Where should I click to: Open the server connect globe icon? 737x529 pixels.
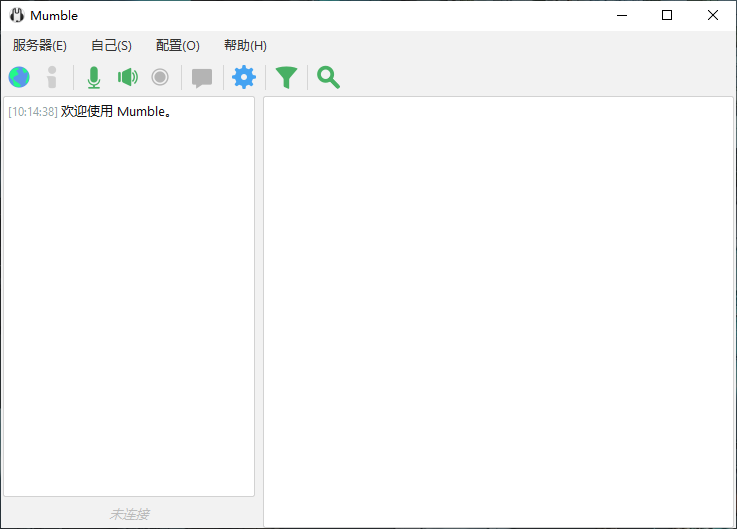tap(19, 77)
